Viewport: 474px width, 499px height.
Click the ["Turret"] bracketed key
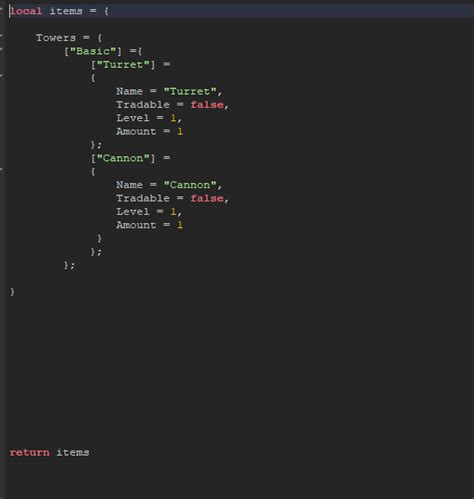[x=123, y=64]
